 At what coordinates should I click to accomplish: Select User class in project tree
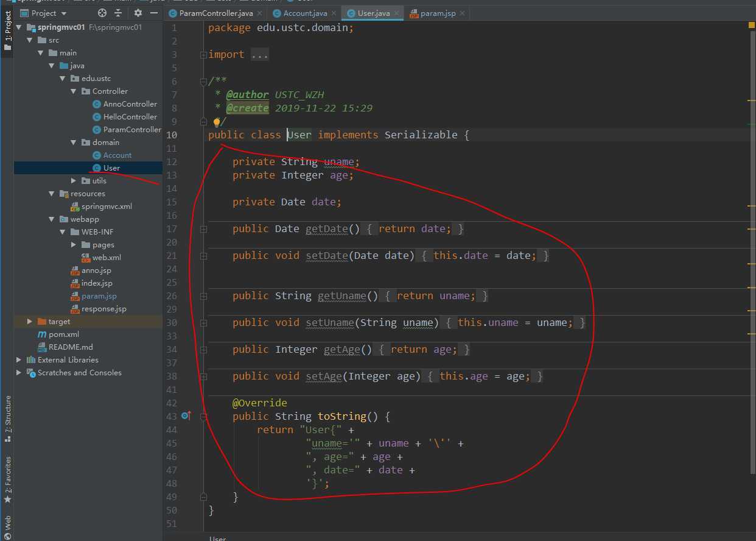[111, 168]
